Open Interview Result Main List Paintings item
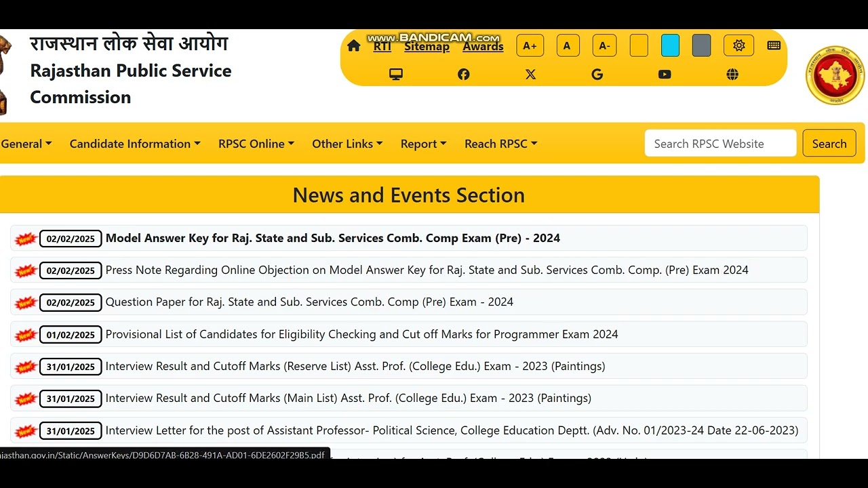 [349, 398]
